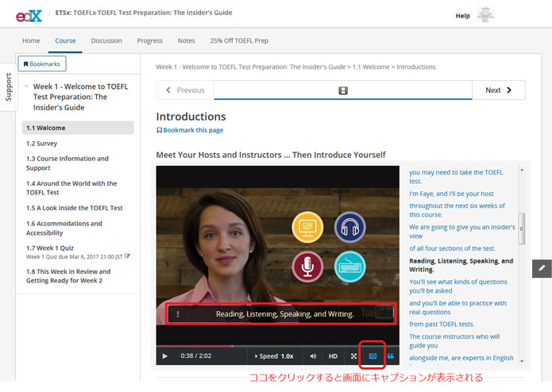Viewport: 552px width, 392px height.
Task: Click the edX logo
Action: 29,15
